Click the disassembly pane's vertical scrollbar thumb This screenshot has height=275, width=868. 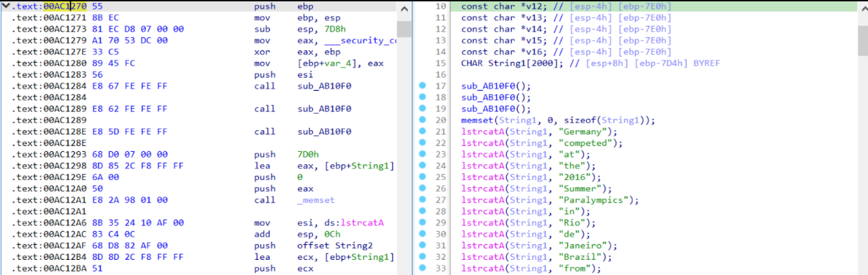pos(404,29)
